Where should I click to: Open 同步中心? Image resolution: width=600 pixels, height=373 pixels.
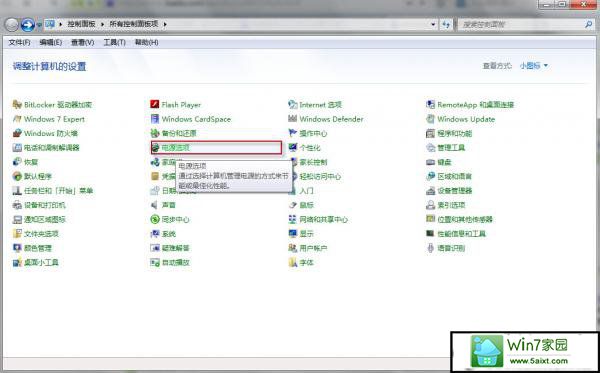(170, 220)
